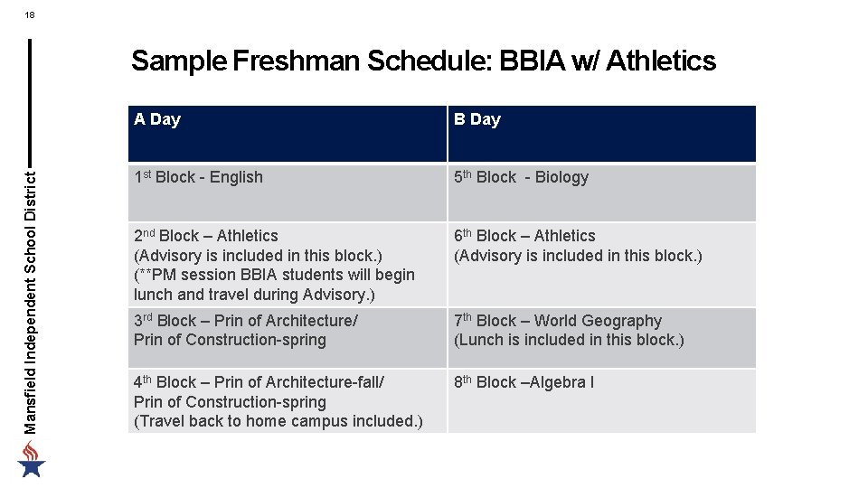
Task: Click Prin of Construction-spring under 3rd Block
Action: click(230, 341)
